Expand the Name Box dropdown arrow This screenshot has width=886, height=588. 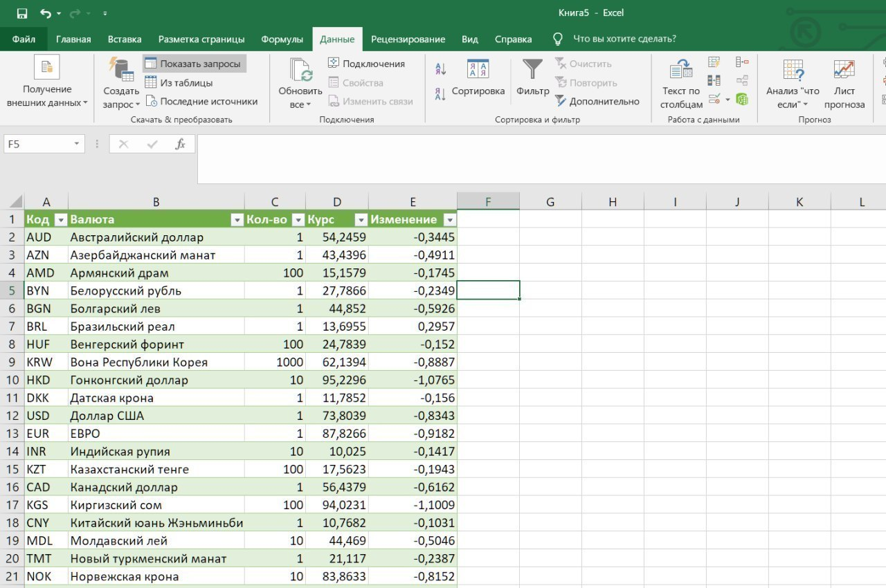pos(77,144)
